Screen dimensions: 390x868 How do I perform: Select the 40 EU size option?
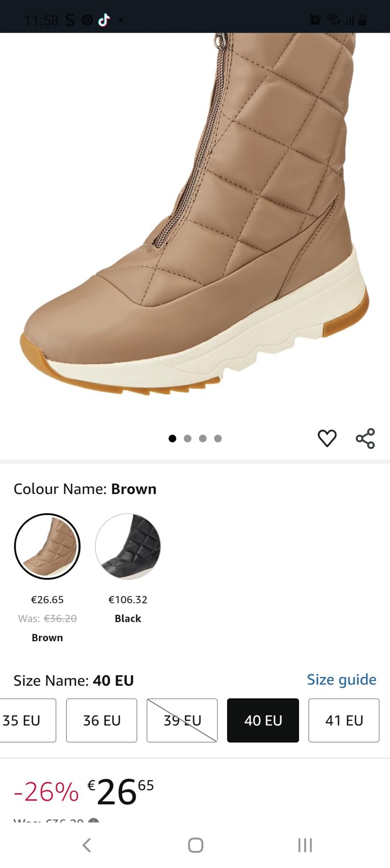(263, 720)
